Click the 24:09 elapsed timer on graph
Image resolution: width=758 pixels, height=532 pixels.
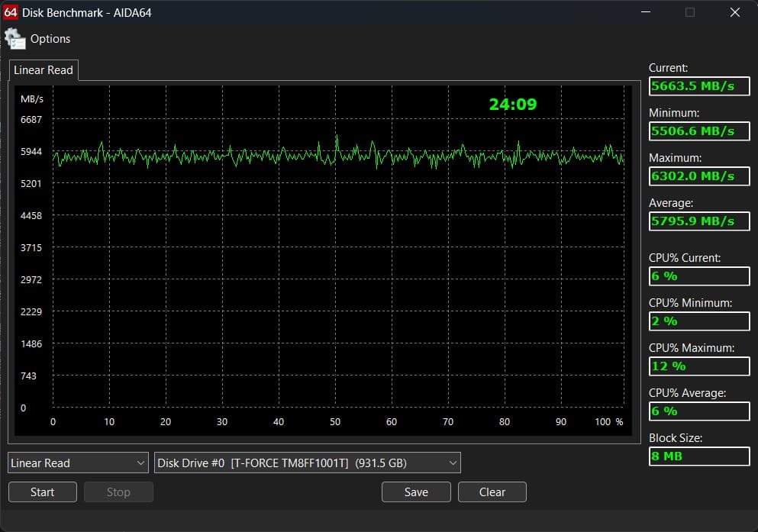513,105
